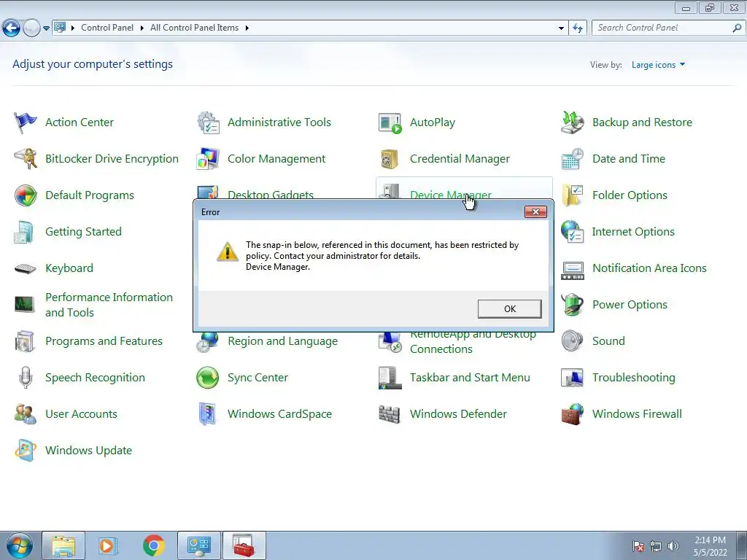Image resolution: width=747 pixels, height=560 pixels.
Task: Click the All Control Panel Items breadcrumb
Action: [x=194, y=28]
